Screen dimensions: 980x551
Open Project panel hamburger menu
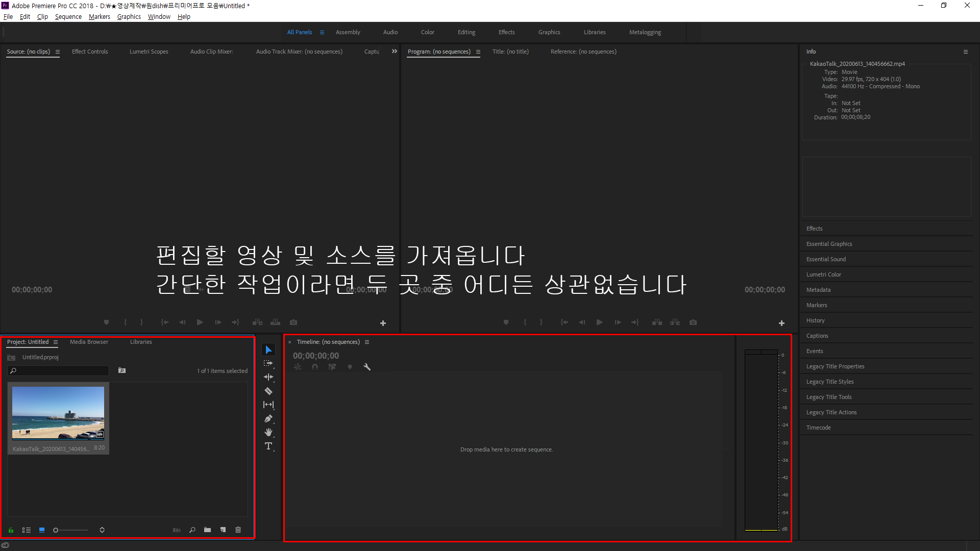(56, 342)
